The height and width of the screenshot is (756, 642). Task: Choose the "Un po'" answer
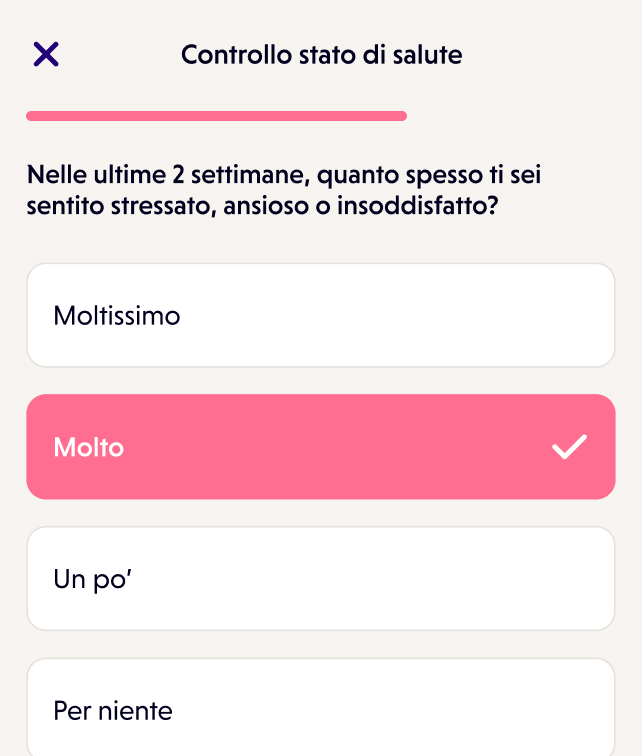[x=320, y=579]
